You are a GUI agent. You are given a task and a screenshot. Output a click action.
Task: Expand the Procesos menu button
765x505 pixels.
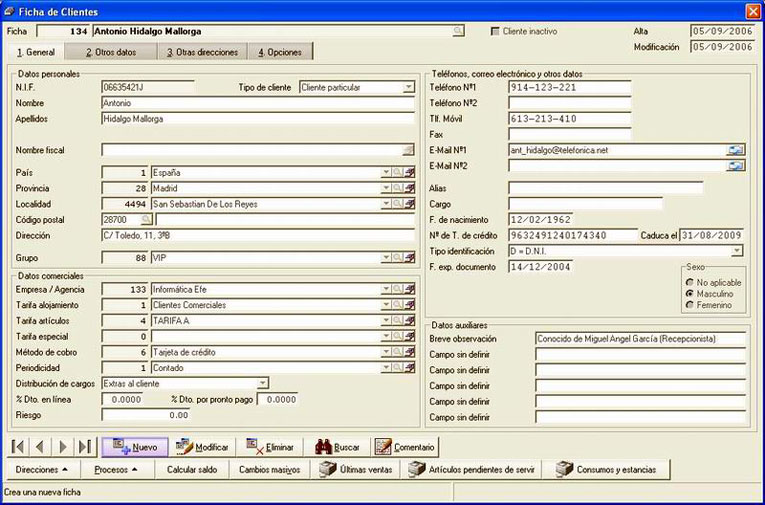tap(116, 469)
